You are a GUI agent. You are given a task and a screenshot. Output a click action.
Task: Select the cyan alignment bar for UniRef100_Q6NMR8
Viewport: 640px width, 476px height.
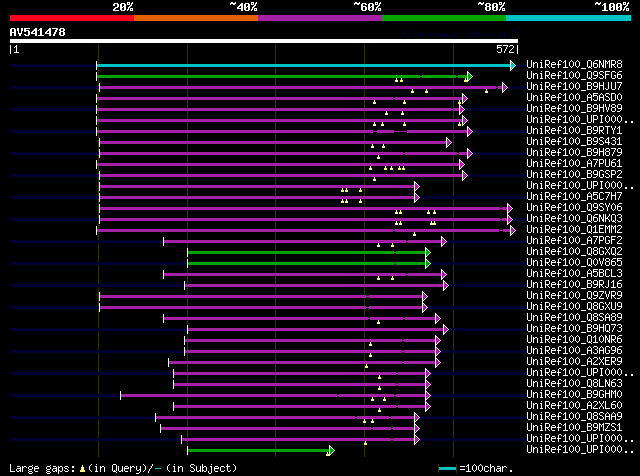[x=303, y=65]
